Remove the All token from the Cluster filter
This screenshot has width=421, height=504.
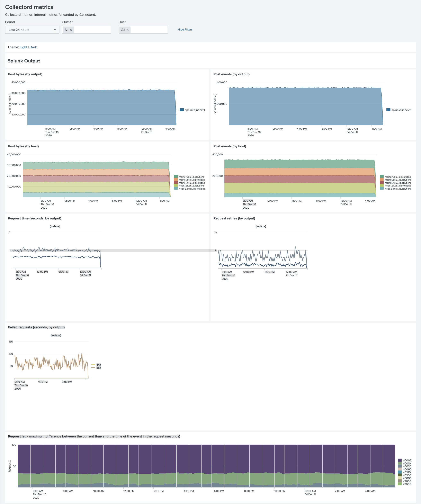(x=71, y=30)
